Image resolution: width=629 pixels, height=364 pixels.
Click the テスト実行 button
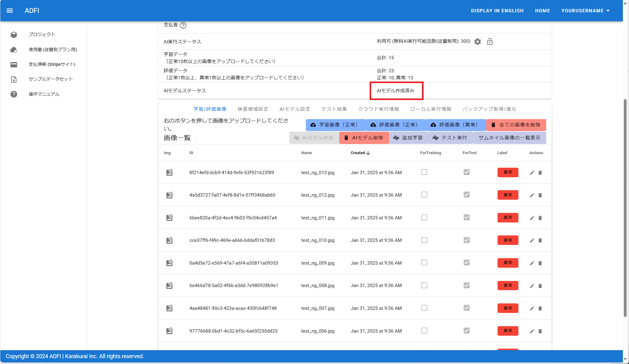(x=450, y=138)
